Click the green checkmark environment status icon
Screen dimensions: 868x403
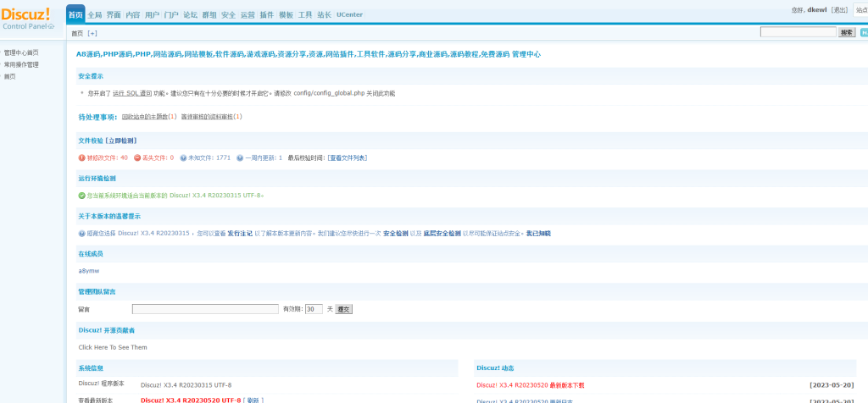click(82, 195)
